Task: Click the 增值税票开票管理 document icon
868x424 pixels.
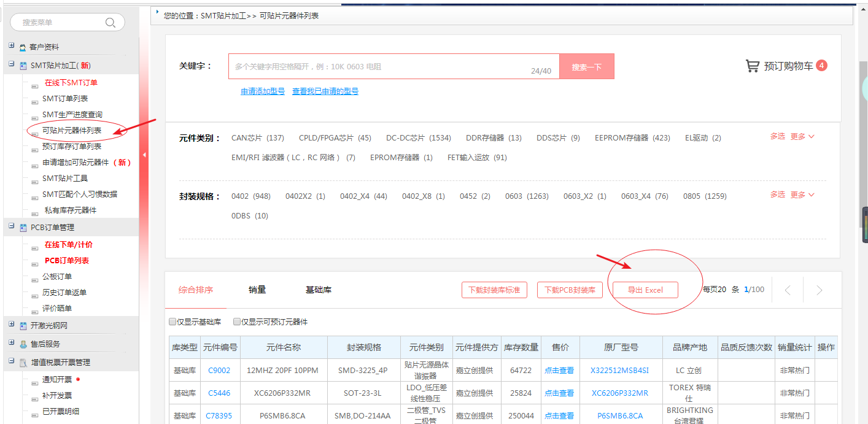Action: (x=23, y=363)
